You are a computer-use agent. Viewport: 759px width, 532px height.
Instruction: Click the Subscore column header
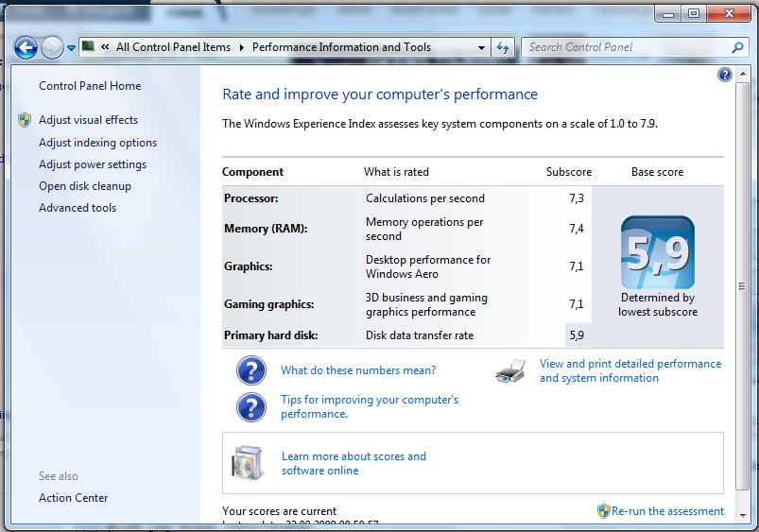coord(569,172)
